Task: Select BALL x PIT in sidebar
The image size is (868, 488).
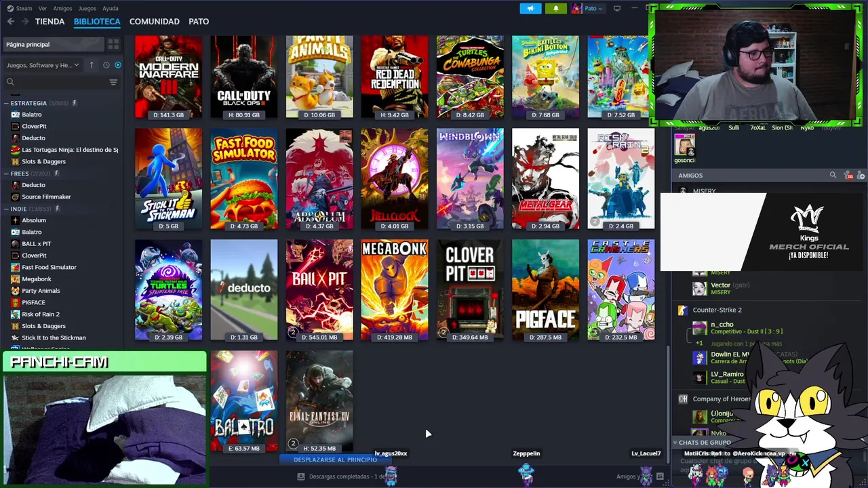Action: point(37,243)
